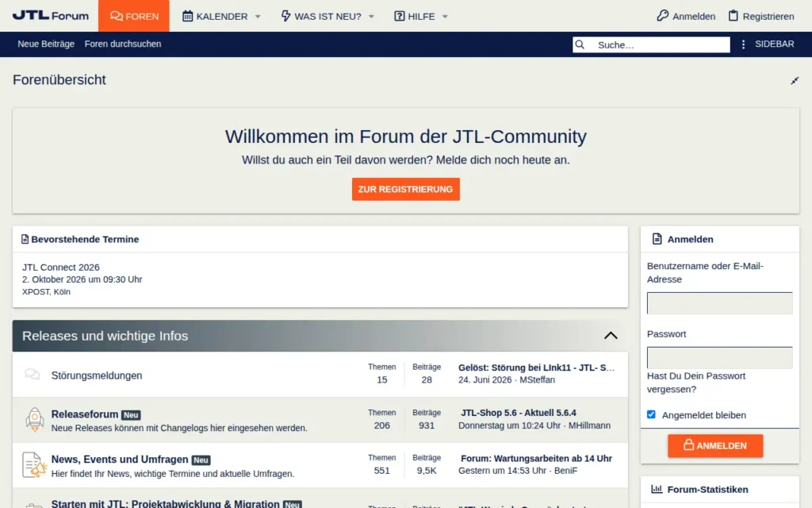
Task: Click the three-dot icon beside Sidebar
Action: click(743, 44)
